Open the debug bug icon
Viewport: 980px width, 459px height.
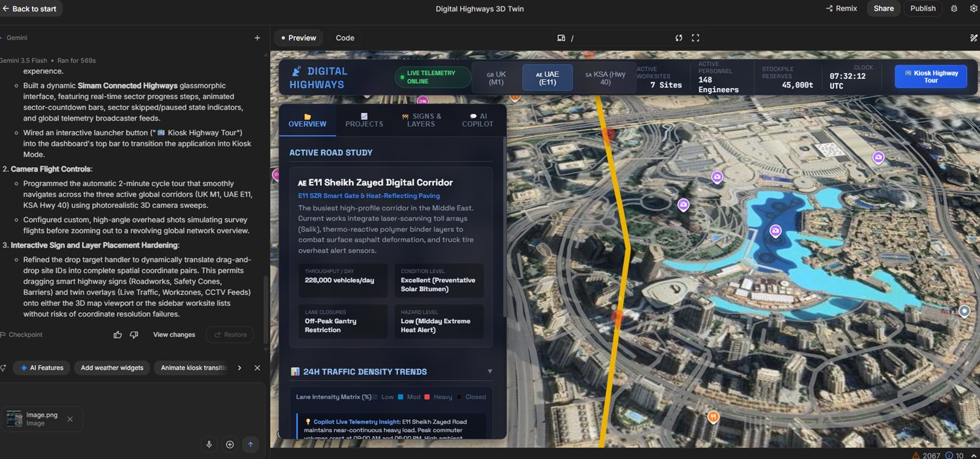point(954,9)
